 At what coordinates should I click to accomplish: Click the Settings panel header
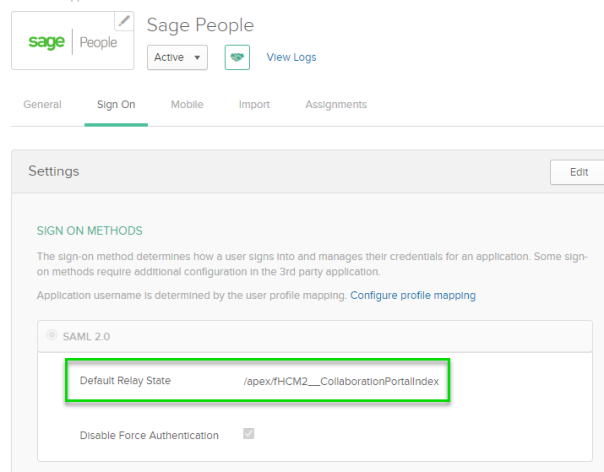click(x=54, y=171)
